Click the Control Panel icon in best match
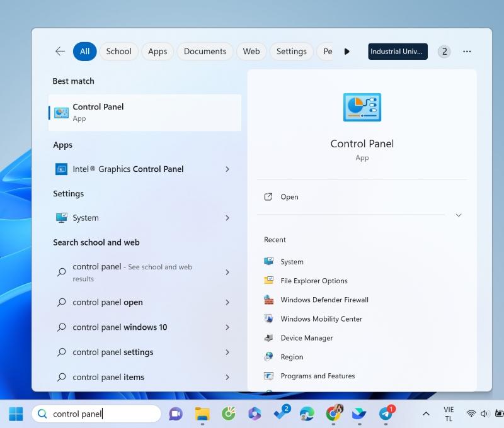The image size is (504, 428). pyautogui.click(x=61, y=113)
